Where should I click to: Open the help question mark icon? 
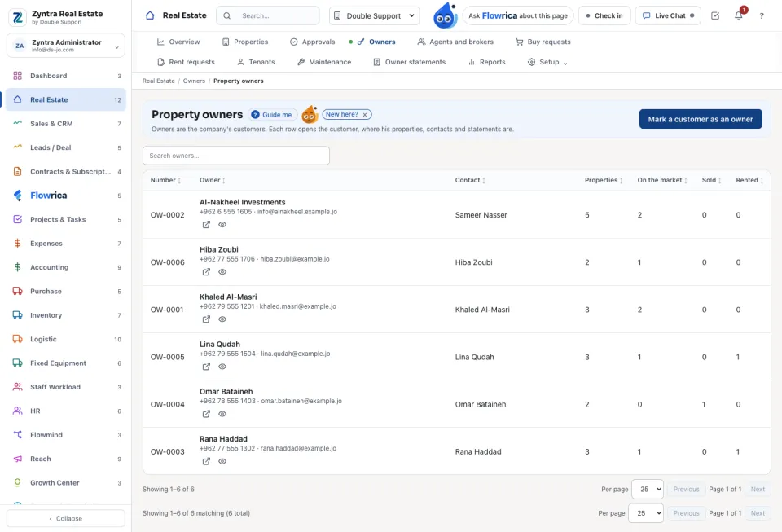pyautogui.click(x=762, y=16)
